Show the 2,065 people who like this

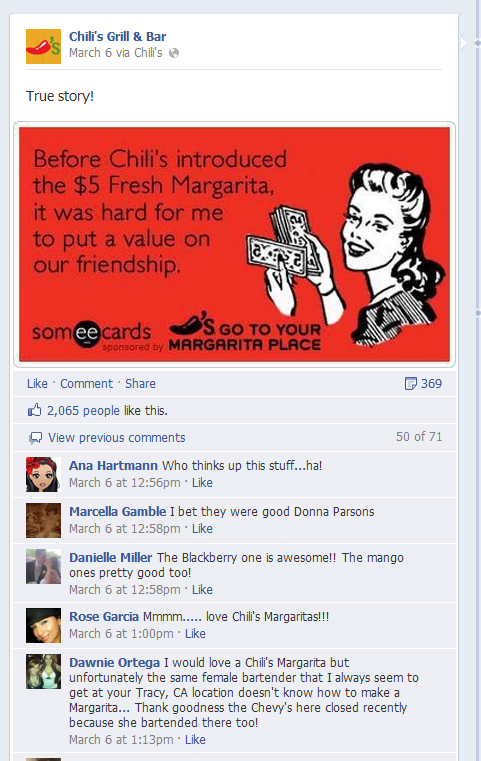[83, 411]
